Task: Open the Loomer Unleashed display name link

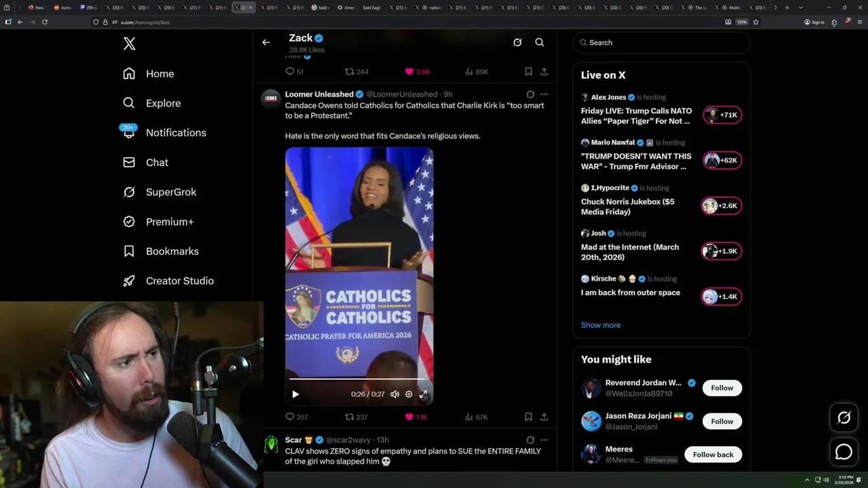Action: tap(319, 94)
